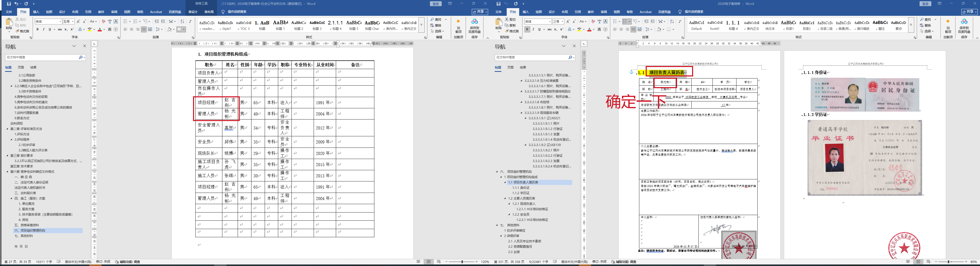
Task: Grow font size in left Word window
Action: click(78, 22)
